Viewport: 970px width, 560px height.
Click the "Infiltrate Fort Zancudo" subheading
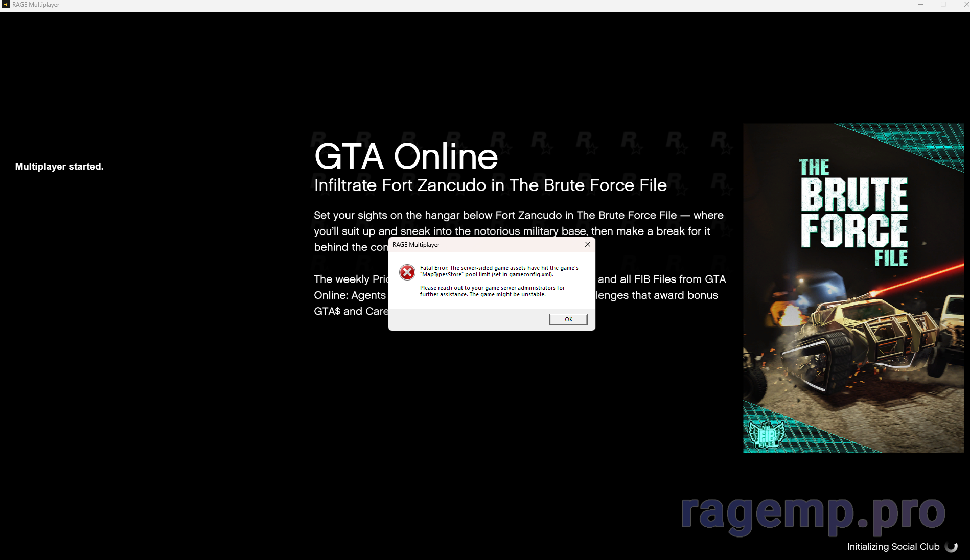[x=490, y=185]
